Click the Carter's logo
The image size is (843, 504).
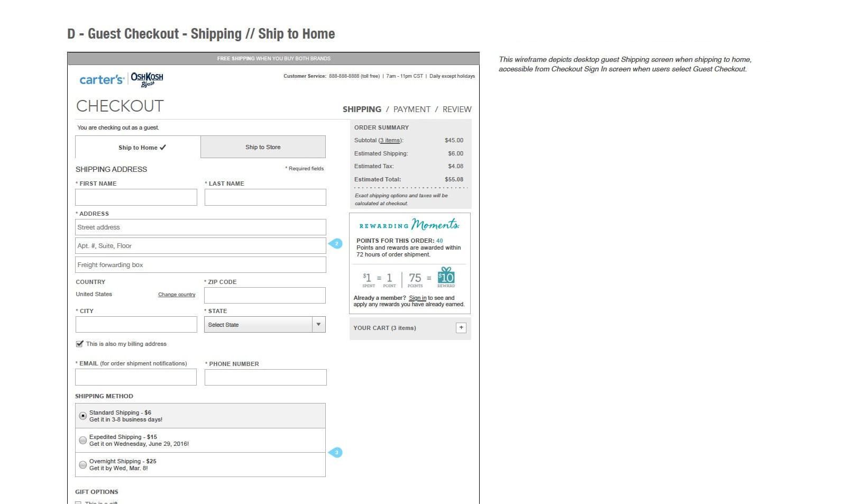click(102, 80)
